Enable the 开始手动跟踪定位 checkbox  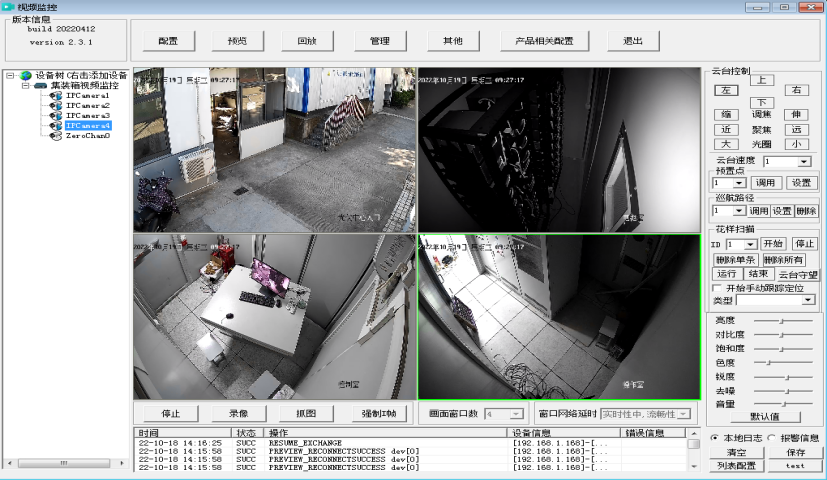click(x=716, y=288)
